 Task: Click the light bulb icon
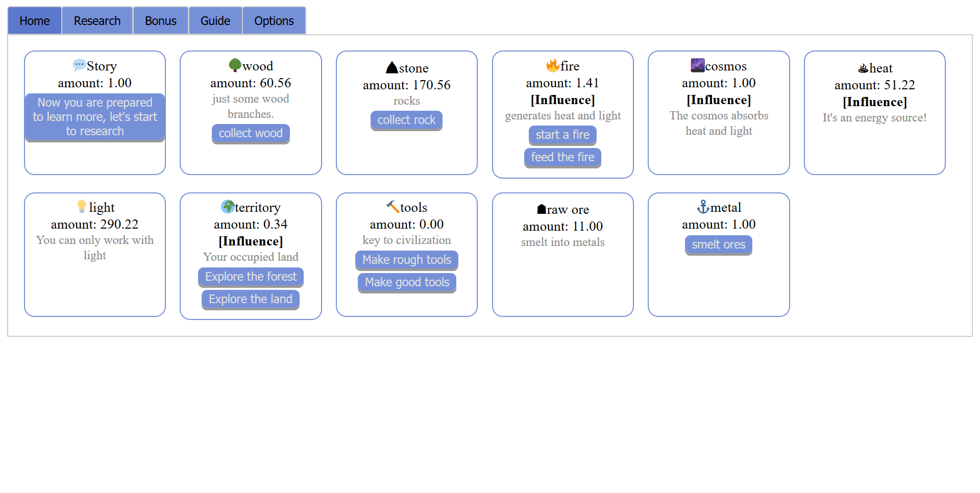click(82, 207)
